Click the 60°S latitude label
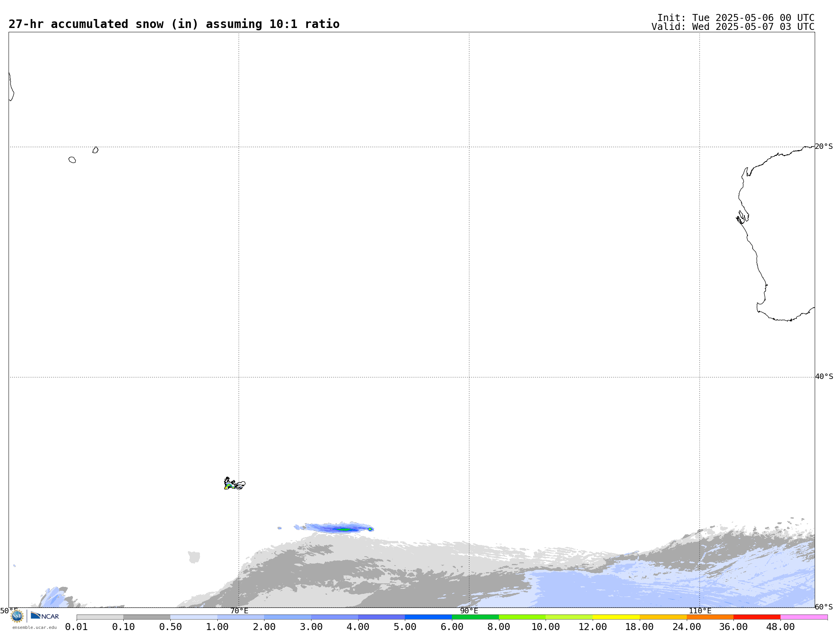Viewport: 840px width, 632px height. (x=824, y=607)
